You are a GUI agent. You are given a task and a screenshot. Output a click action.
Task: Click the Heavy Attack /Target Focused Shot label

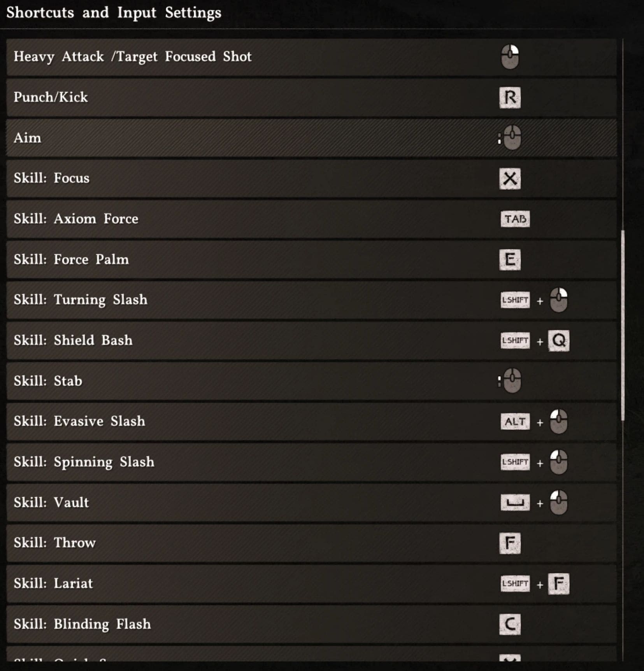point(133,57)
